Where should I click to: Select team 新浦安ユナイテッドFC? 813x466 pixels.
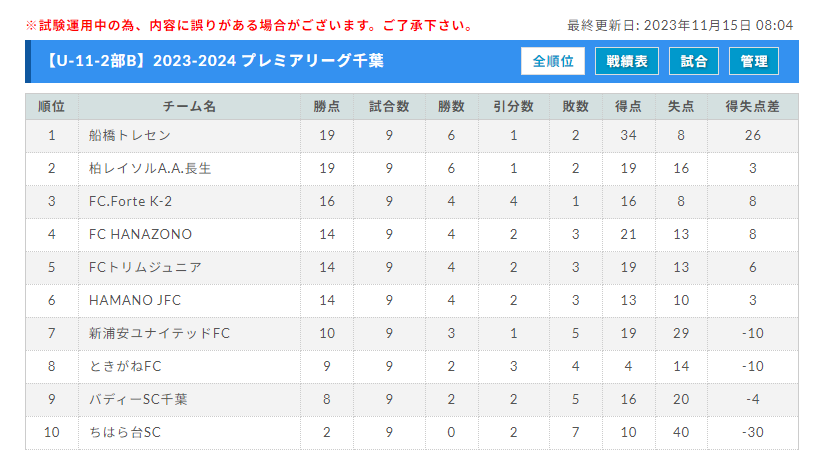(159, 333)
